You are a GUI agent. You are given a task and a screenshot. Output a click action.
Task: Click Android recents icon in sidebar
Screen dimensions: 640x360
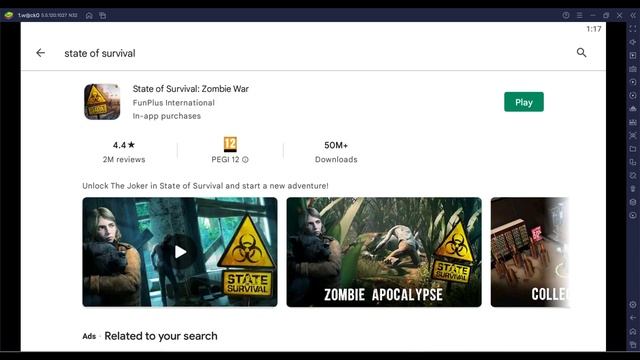633,344
